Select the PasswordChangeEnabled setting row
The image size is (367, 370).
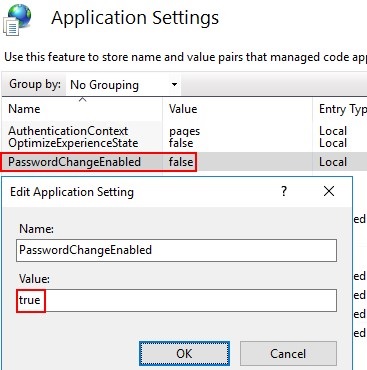tap(184, 162)
